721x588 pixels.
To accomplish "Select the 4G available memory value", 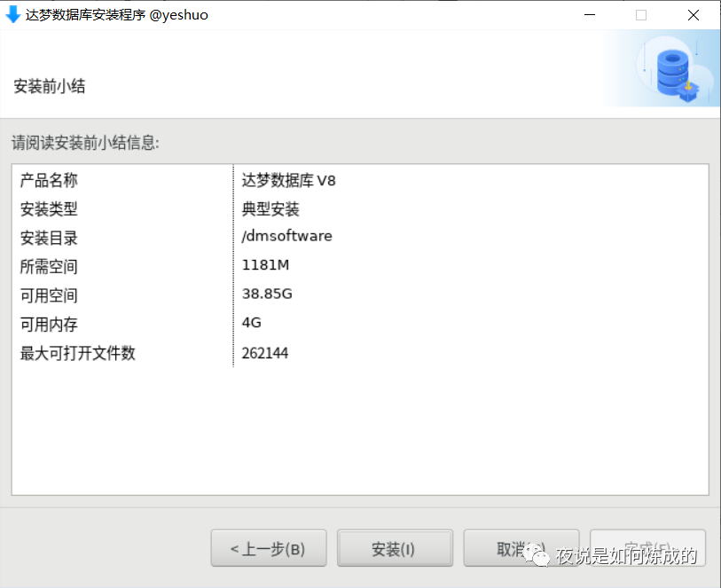I will (252, 323).
